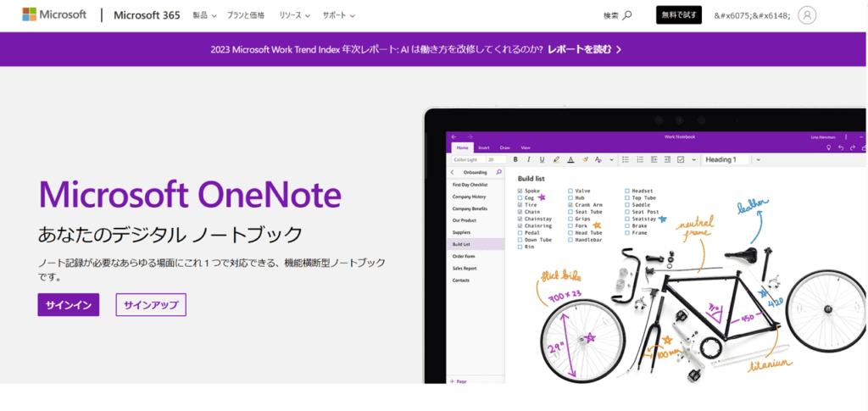This screenshot has width=868, height=411.
Task: Expand the 製品 dropdown menu
Action: [x=204, y=15]
